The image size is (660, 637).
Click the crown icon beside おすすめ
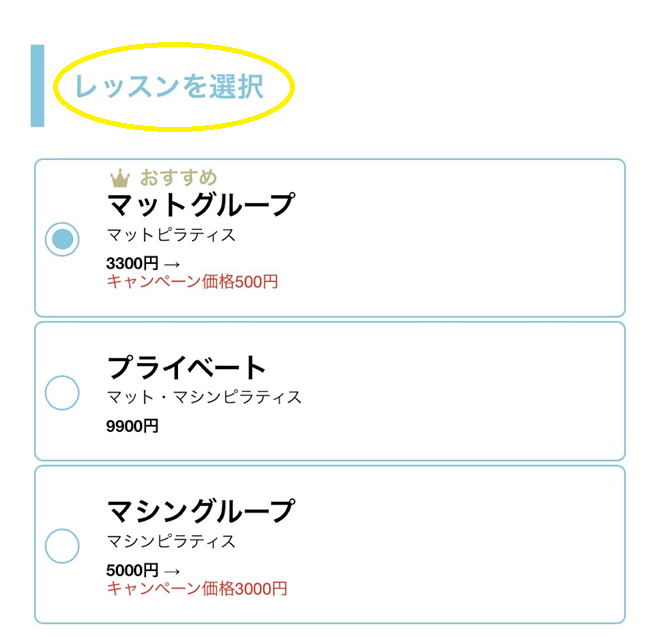pos(120,179)
